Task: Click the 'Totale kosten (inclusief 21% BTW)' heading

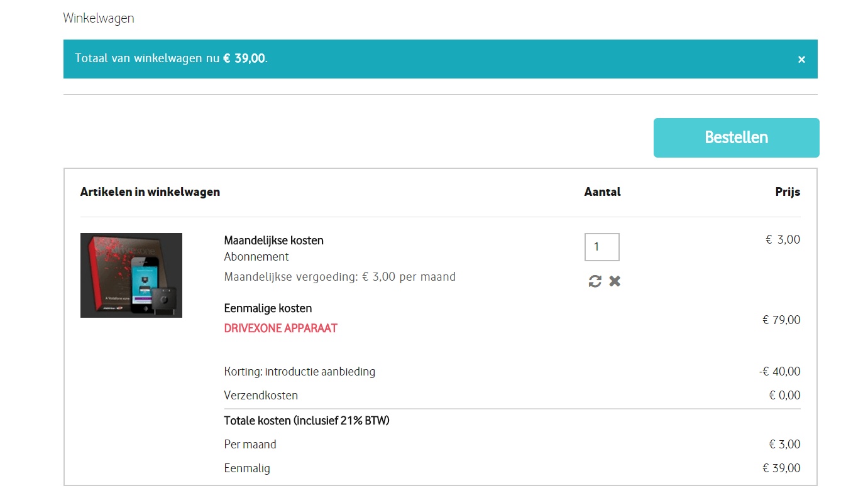Action: click(x=307, y=421)
